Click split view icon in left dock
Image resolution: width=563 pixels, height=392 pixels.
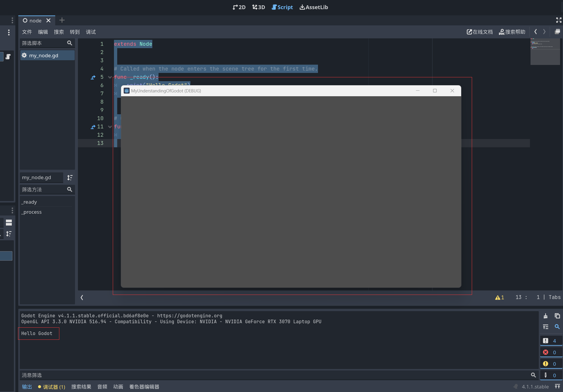coord(9,223)
